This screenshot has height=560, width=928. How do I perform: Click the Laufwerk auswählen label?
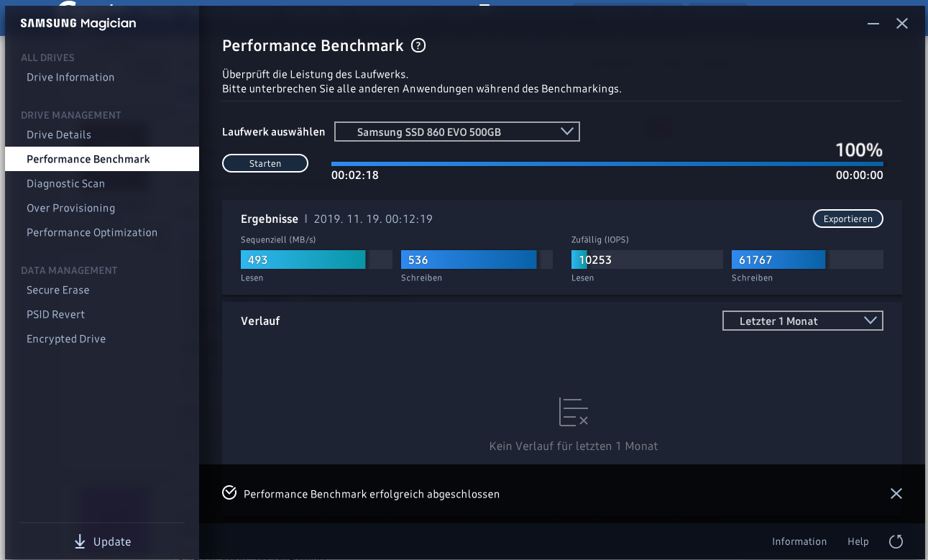(x=274, y=132)
